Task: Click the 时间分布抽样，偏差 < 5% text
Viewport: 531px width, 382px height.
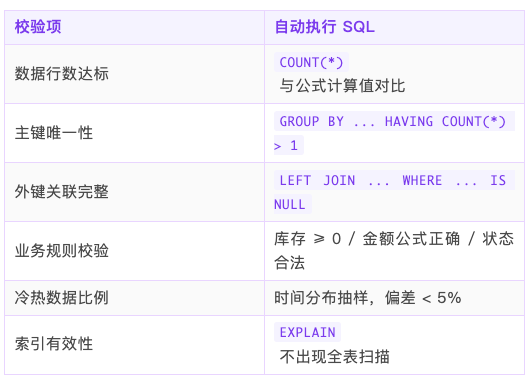Action: (368, 298)
